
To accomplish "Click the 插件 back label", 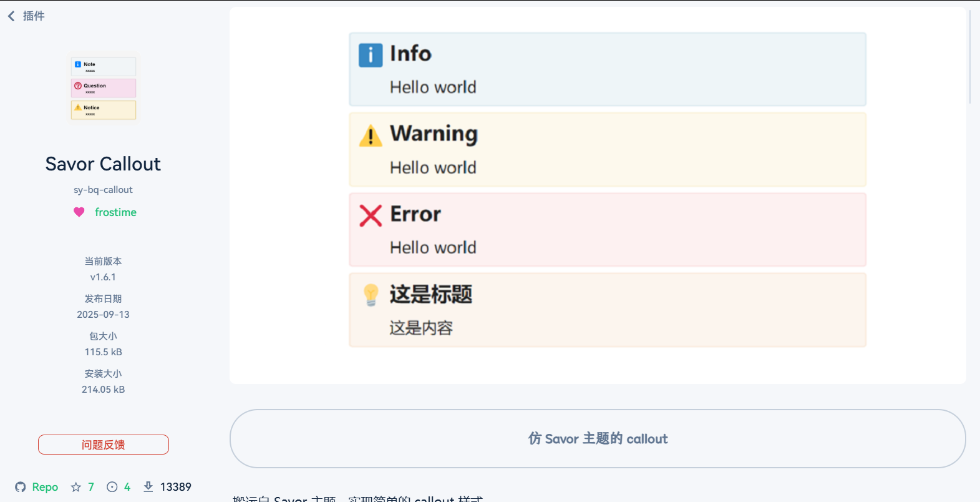I will [34, 16].
